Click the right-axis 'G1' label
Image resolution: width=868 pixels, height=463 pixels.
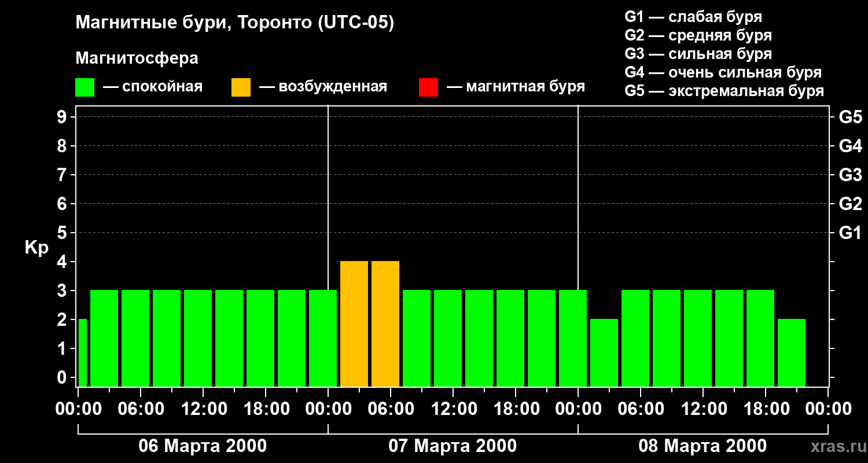(x=850, y=233)
